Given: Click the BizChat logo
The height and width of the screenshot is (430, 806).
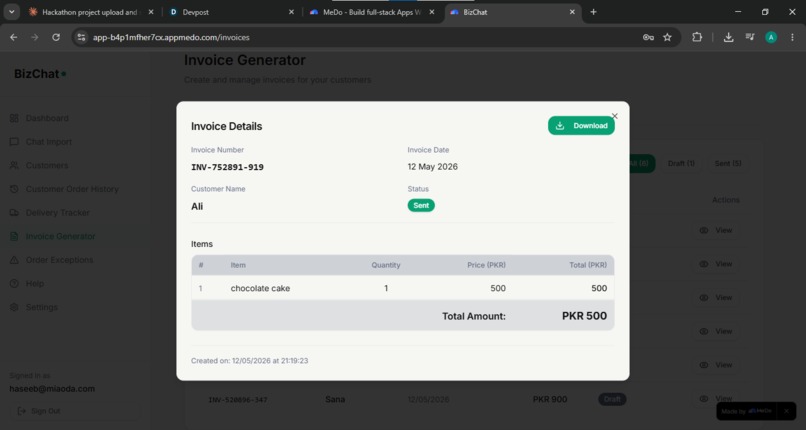Looking at the screenshot, I should pyautogui.click(x=40, y=74).
